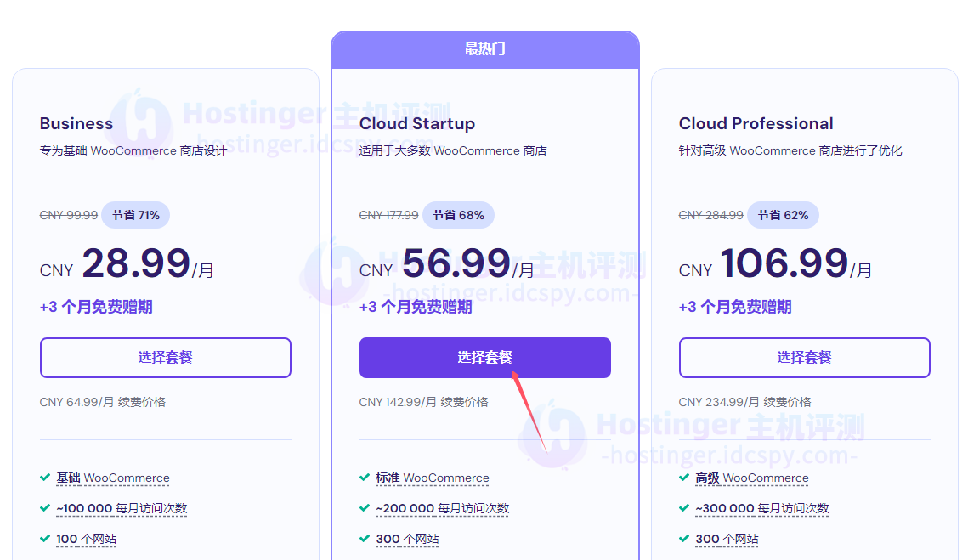This screenshot has height=560, width=968.
Task: Choose the Cloud Startup 选择套餐 button
Action: (484, 358)
